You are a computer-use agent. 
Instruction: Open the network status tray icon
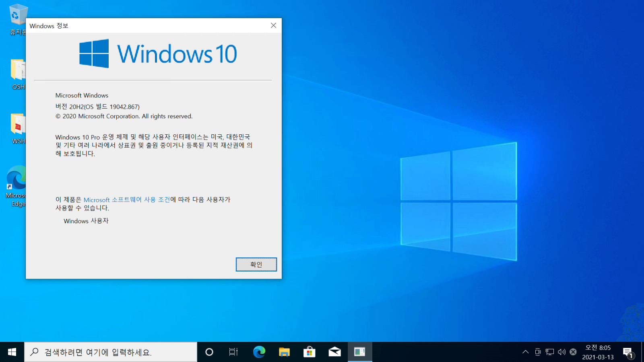click(x=550, y=352)
